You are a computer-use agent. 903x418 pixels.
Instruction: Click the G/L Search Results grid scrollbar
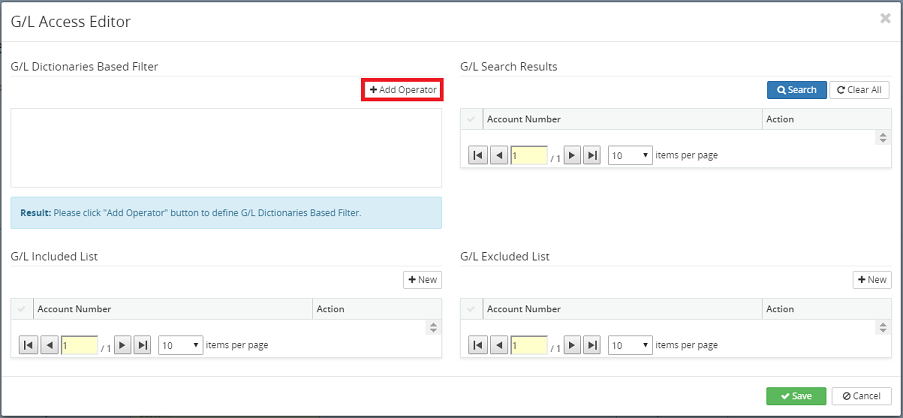pyautogui.click(x=883, y=137)
